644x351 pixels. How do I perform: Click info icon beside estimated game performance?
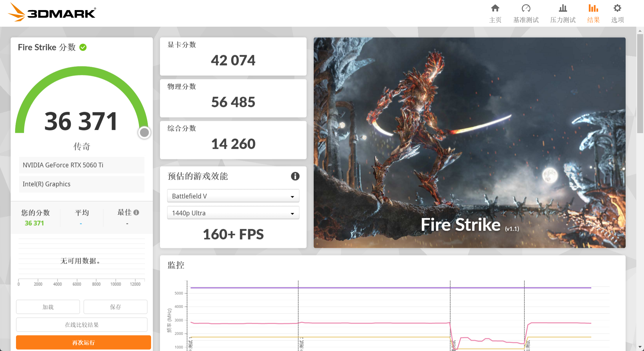pyautogui.click(x=295, y=176)
